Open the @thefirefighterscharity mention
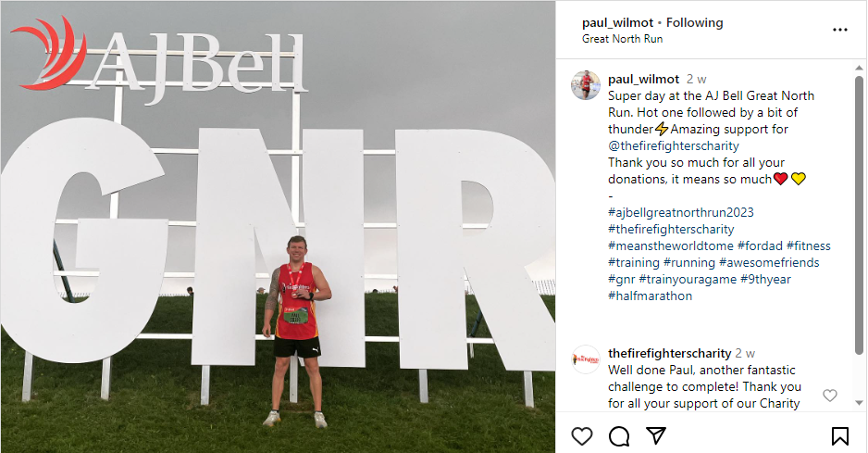Image resolution: width=868 pixels, height=453 pixels. click(673, 145)
